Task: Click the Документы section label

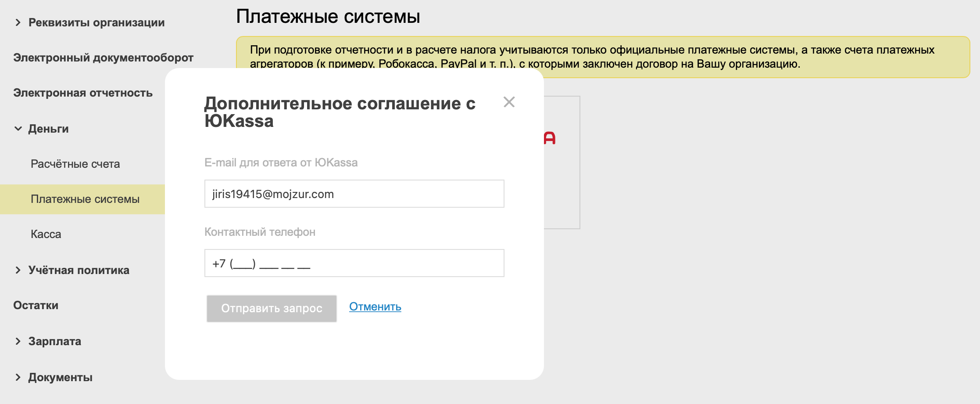Action: point(61,377)
